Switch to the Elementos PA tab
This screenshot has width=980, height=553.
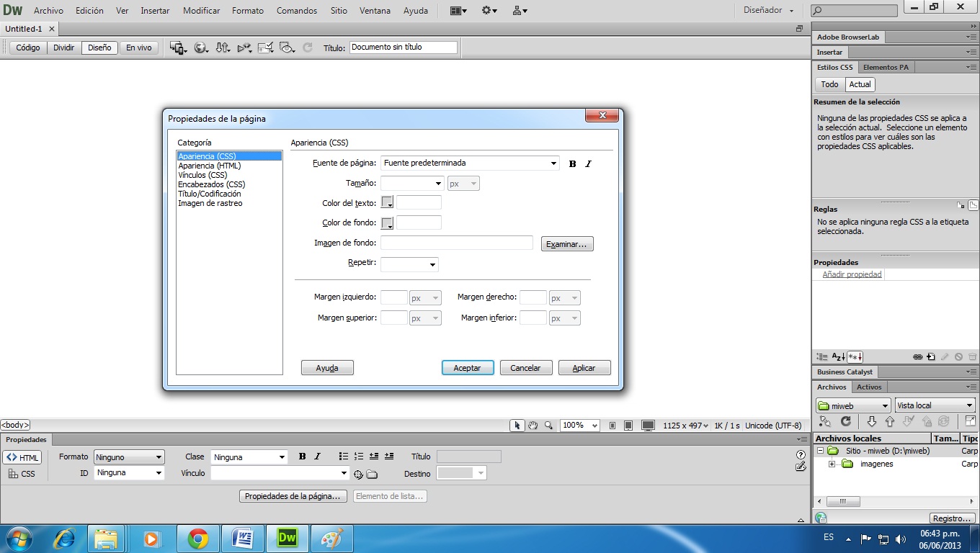click(x=885, y=66)
